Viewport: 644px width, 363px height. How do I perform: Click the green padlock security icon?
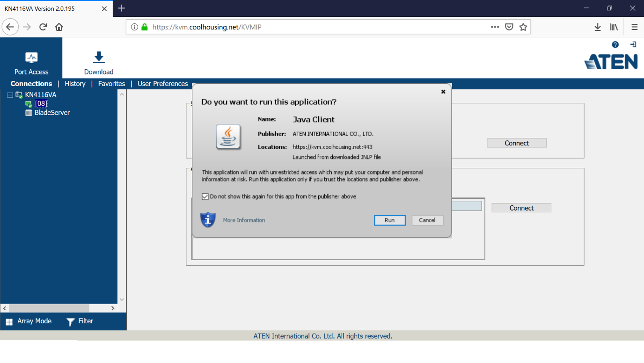coord(145,27)
